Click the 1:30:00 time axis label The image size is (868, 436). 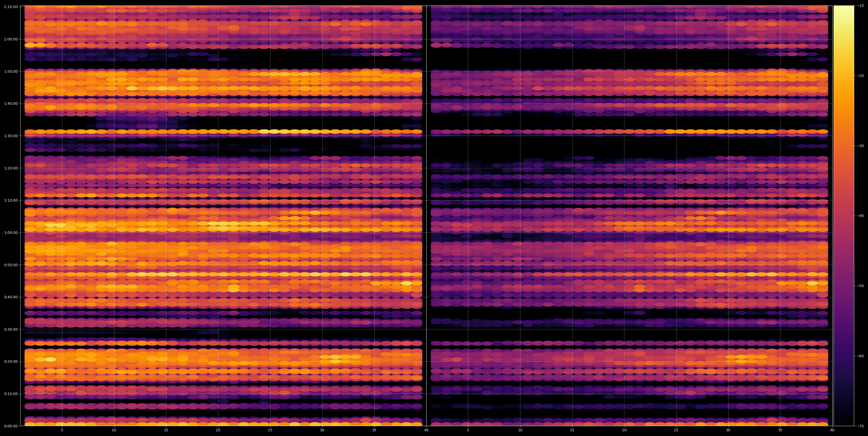click(11, 136)
